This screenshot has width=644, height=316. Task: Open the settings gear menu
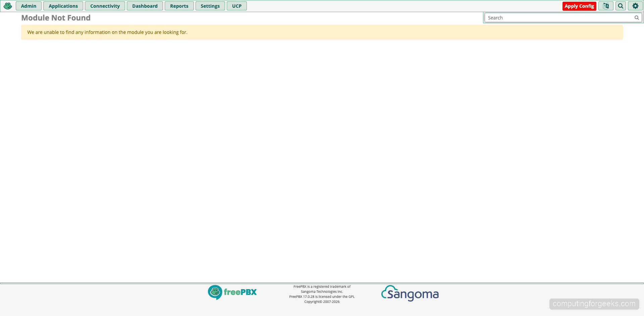[x=635, y=6]
